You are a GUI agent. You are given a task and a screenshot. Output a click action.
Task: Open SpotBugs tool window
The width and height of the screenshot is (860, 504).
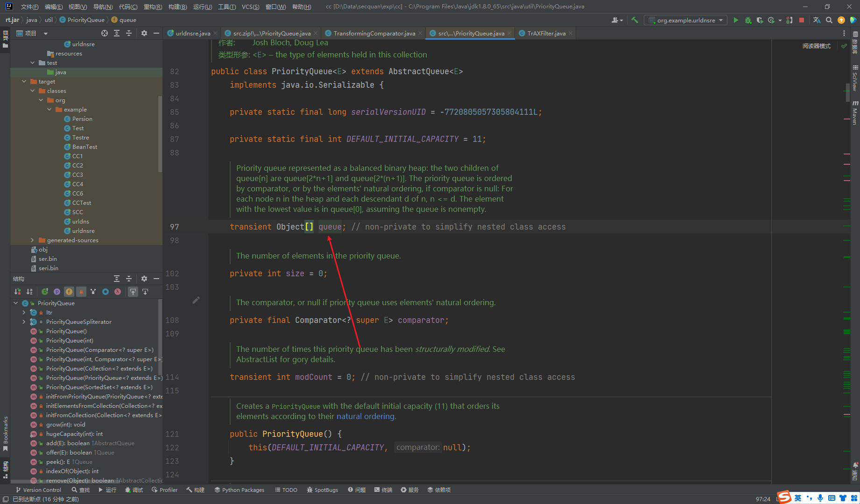pyautogui.click(x=322, y=490)
